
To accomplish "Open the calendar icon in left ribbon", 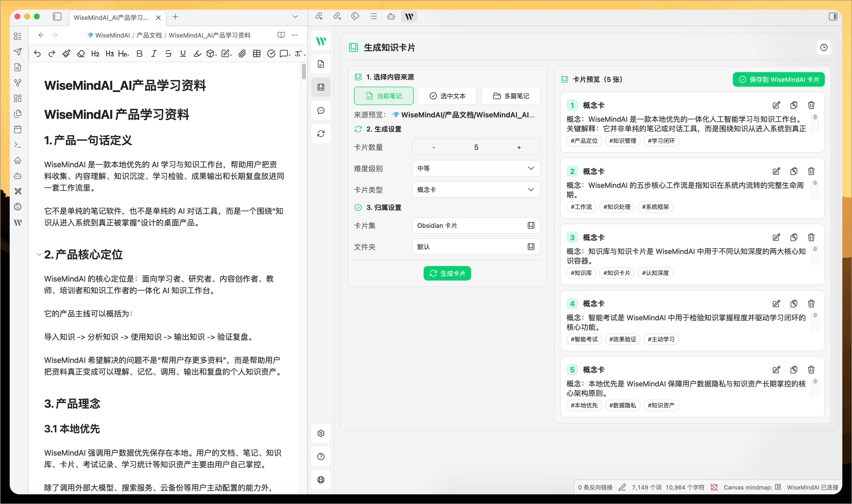I will point(18,130).
